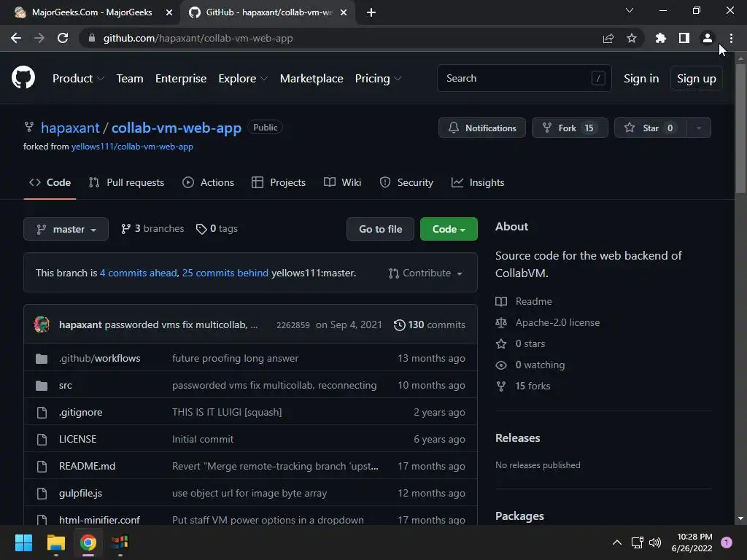Click the browser address bar URL
The height and width of the screenshot is (560, 747).
tap(198, 38)
